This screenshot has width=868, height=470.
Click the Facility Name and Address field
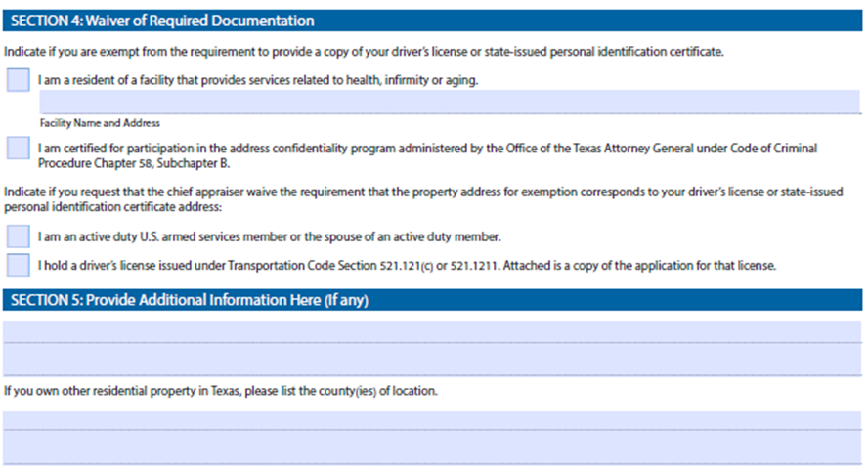click(x=450, y=103)
